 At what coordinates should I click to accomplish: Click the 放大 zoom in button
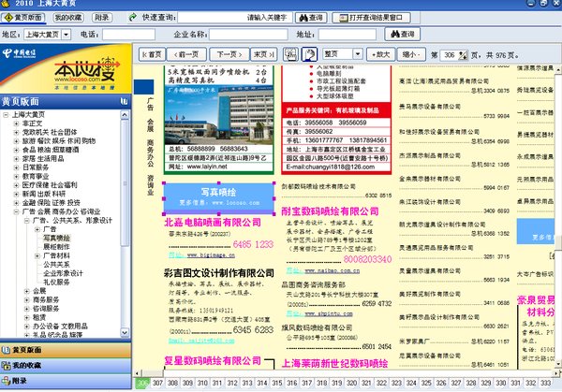click(380, 55)
